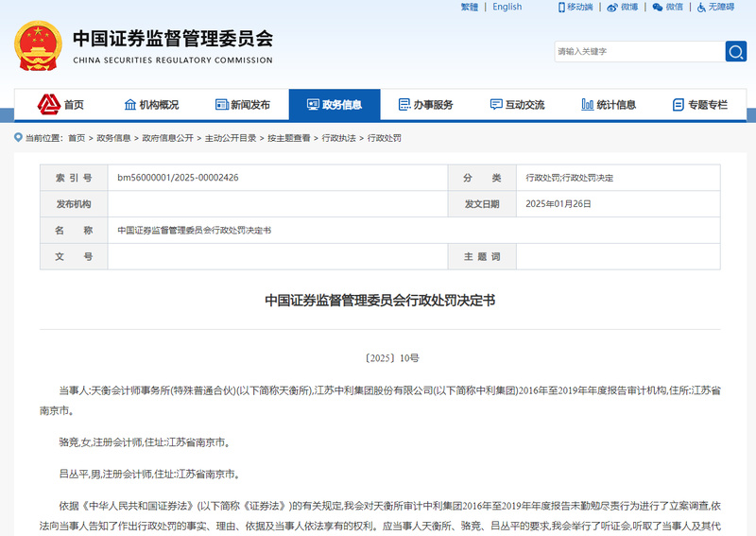This screenshot has height=536, width=756.
Task: Click the page icon beside 专题专栏
Action: [x=678, y=104]
